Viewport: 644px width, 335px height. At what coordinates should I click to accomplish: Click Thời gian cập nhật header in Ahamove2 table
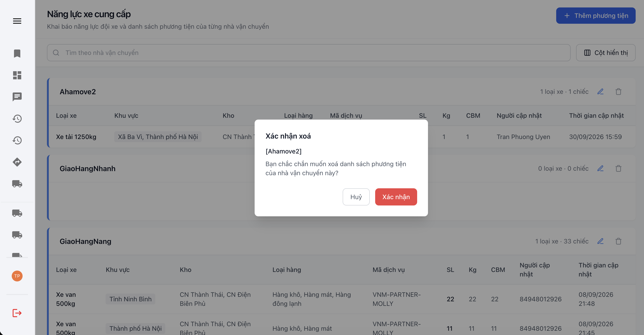coord(596,116)
